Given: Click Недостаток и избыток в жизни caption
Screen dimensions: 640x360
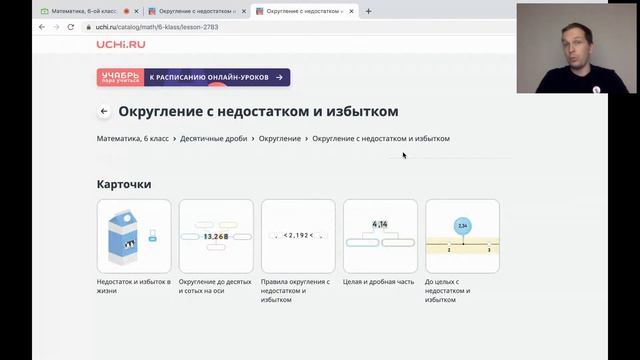Looking at the screenshot, I should 134,286.
